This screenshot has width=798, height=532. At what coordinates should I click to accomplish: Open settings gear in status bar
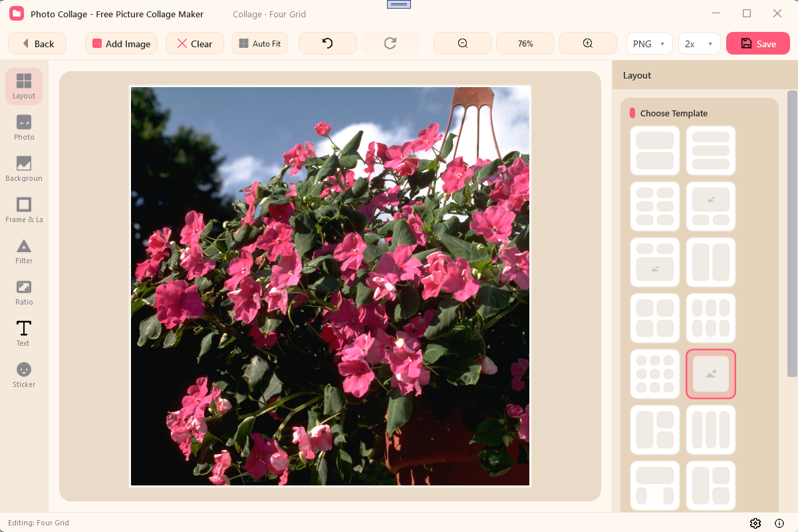coord(755,523)
